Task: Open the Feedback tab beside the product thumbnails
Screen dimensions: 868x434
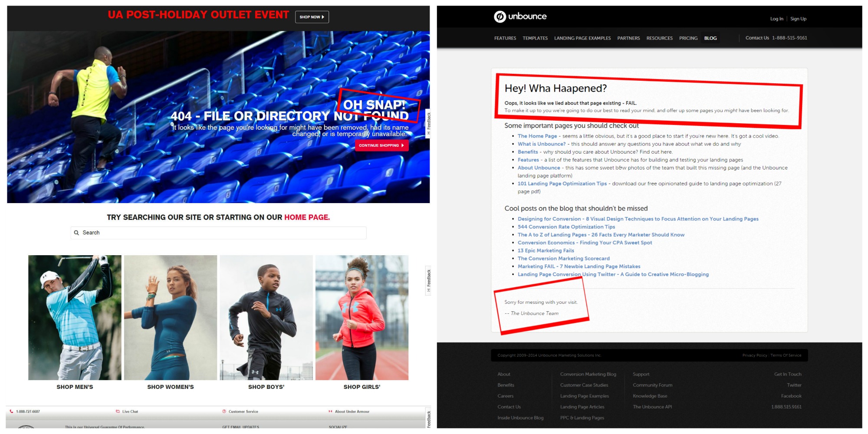Action: pyautogui.click(x=428, y=280)
